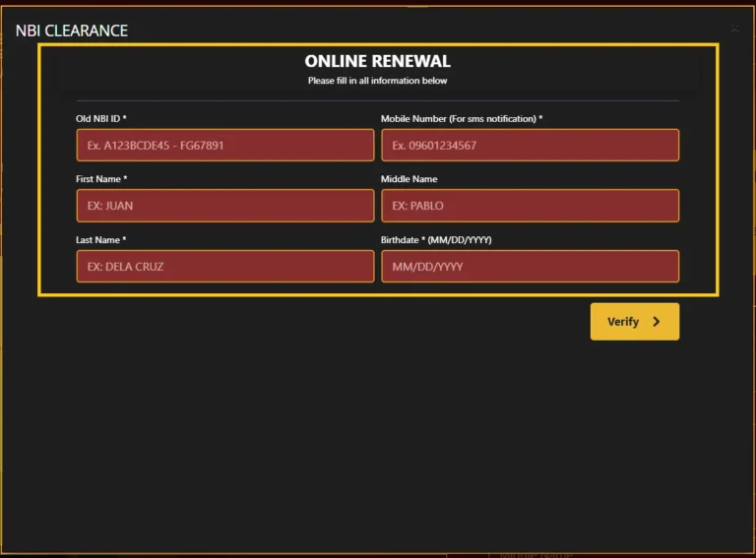756x558 pixels.
Task: Click the 'Middle Name' label
Action: [409, 179]
